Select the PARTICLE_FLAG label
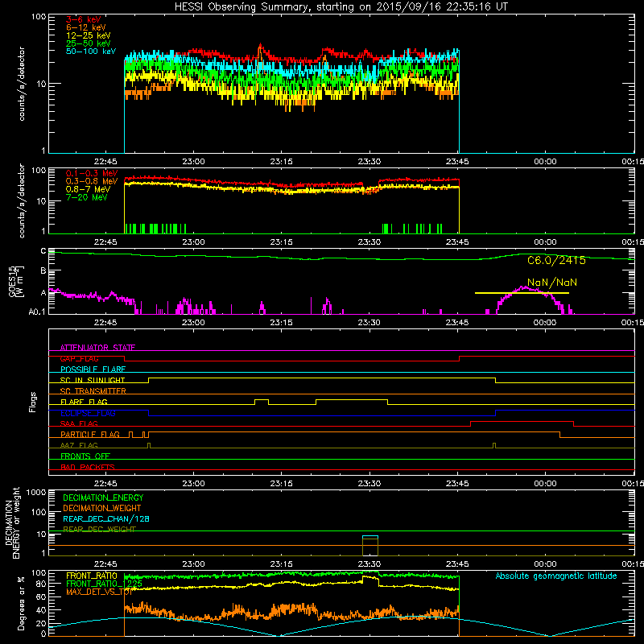Viewport: 644px width, 644px height. pos(90,435)
